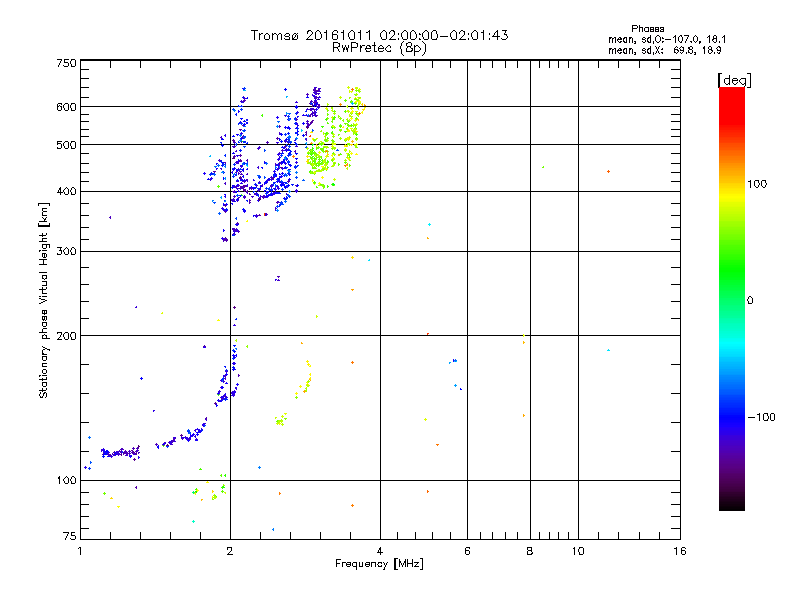Screen dimensions: 800x600
Task: Click the y-axis tick label '400'
Action: (66, 192)
